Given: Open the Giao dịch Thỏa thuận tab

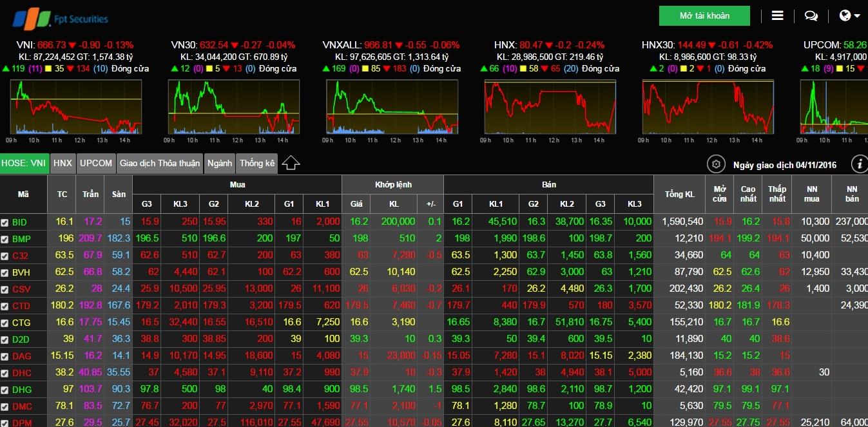Looking at the screenshot, I should 159,163.
